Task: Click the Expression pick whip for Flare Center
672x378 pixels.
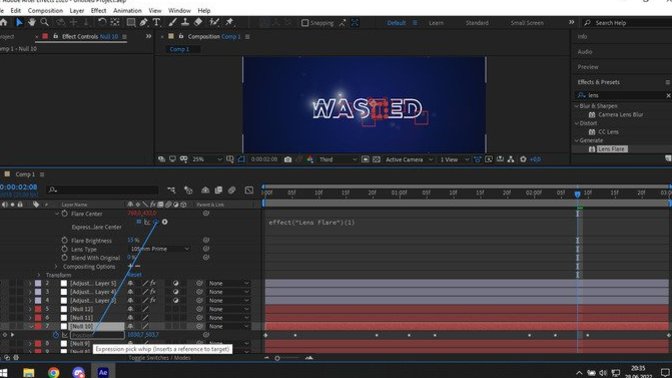Action: pyautogui.click(x=156, y=222)
